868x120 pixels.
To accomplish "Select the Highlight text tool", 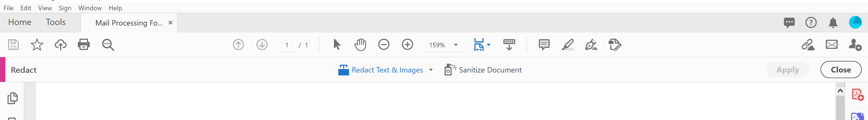I will pos(567,45).
